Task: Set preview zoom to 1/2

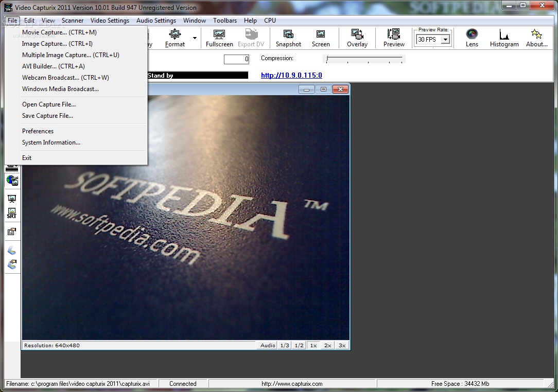Action: 299,345
